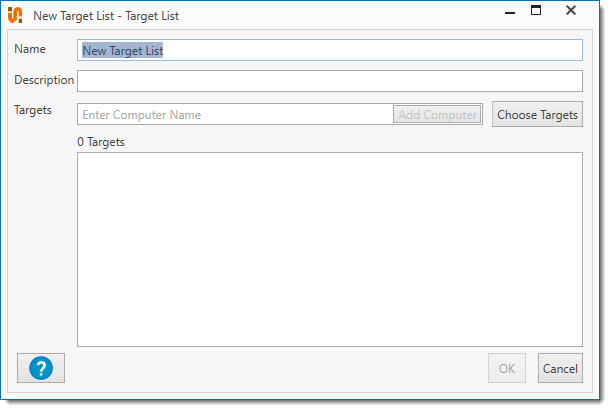Click the Enter Computer Name field
610x410 pixels.
235,115
